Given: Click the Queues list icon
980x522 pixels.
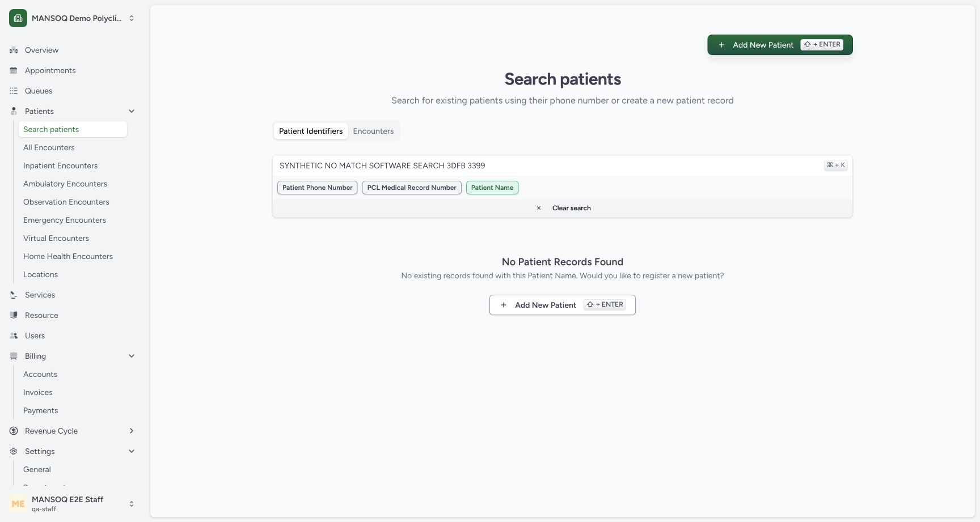Looking at the screenshot, I should tap(14, 91).
